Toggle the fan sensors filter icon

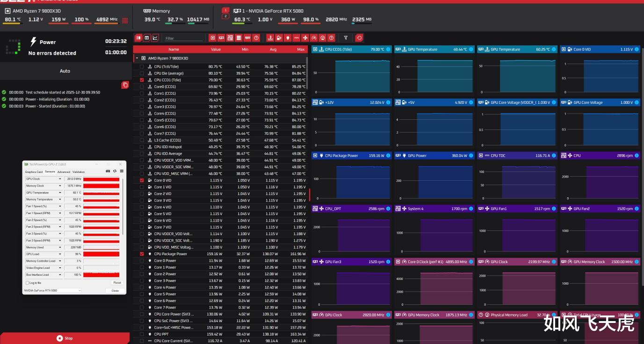pos(305,38)
